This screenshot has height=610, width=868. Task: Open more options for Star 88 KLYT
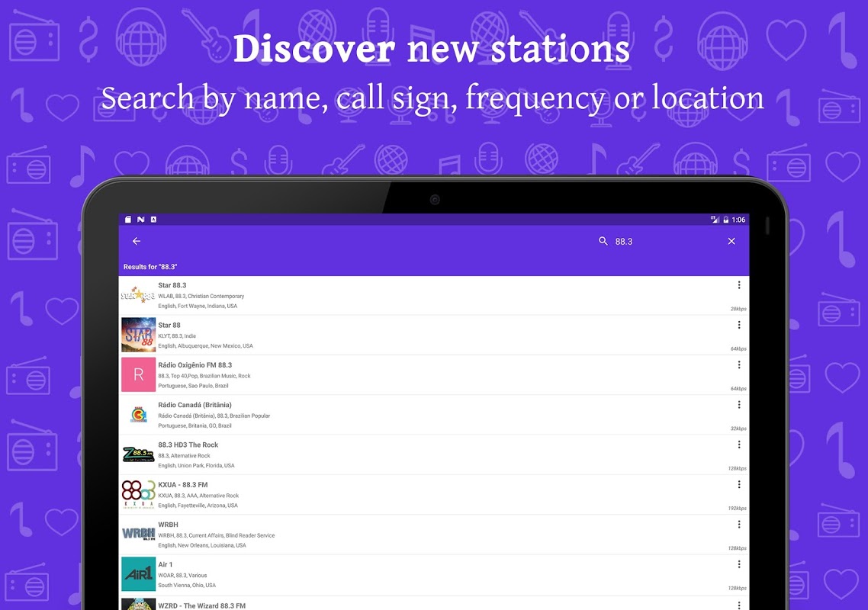point(738,325)
